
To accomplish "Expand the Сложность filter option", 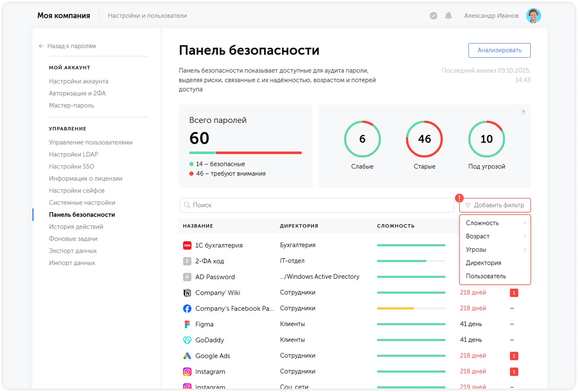I will click(495, 223).
